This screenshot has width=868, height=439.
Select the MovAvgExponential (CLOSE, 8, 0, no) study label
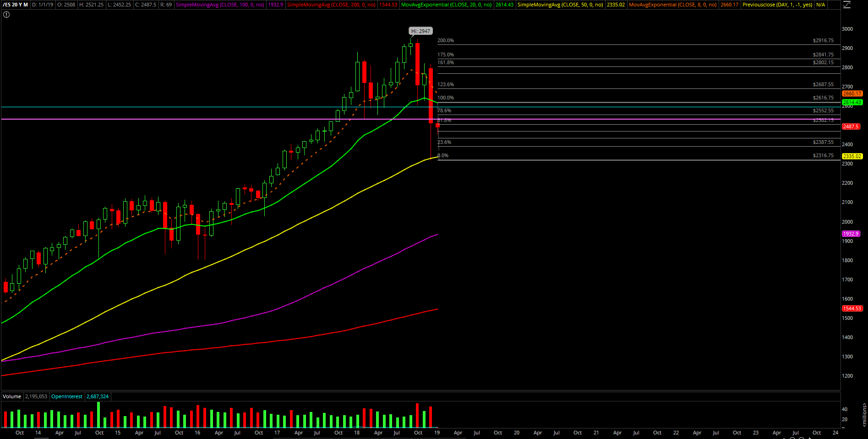coord(673,5)
